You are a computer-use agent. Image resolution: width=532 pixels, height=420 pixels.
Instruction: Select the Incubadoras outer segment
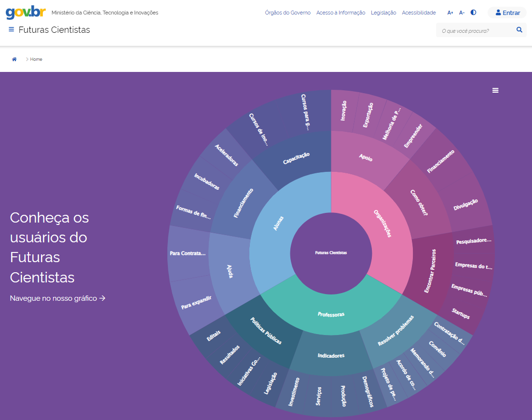(206, 181)
